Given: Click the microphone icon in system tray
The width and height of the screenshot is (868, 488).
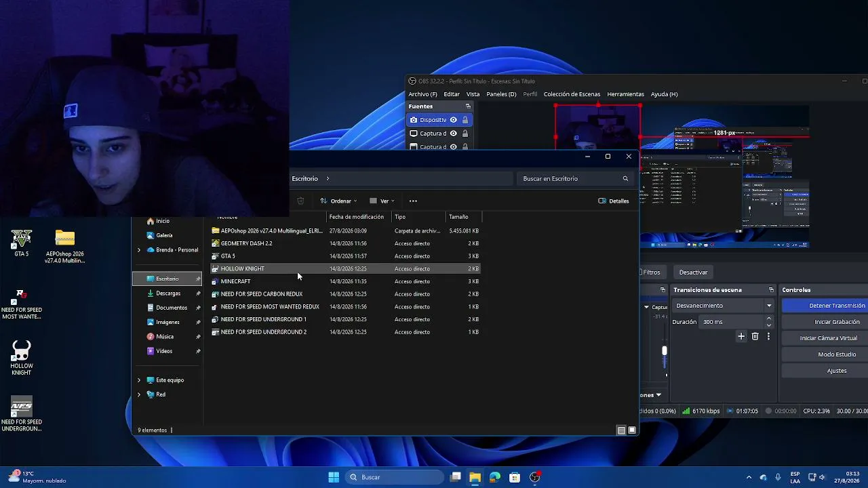Looking at the screenshot, I should 778,477.
